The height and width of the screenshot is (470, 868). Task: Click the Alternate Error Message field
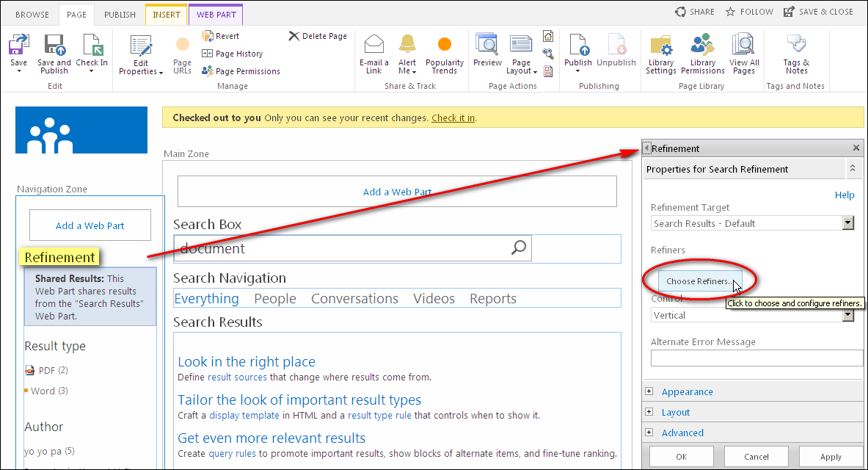(756, 358)
